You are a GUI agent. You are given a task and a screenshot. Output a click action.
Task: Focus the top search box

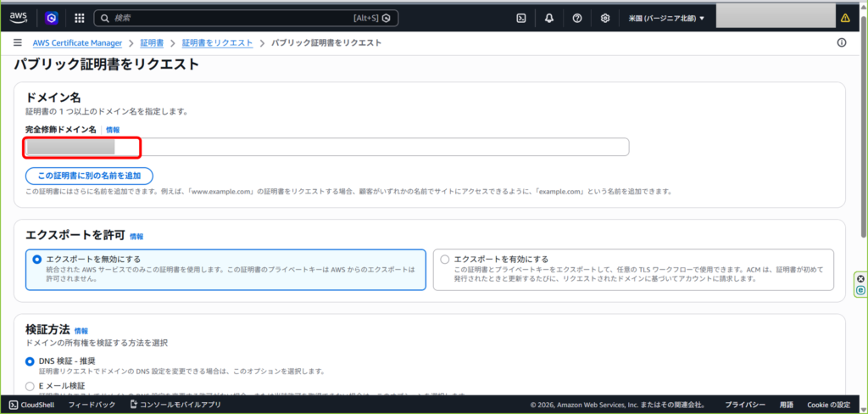point(237,18)
